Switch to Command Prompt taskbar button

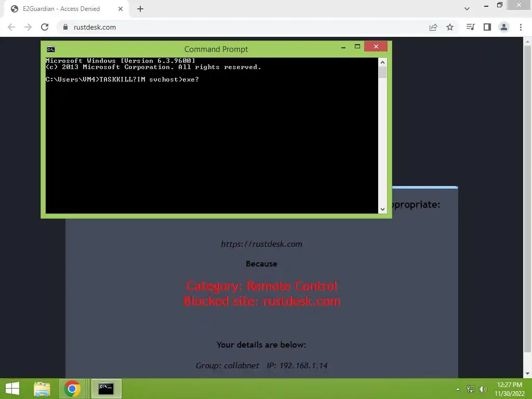click(x=106, y=389)
